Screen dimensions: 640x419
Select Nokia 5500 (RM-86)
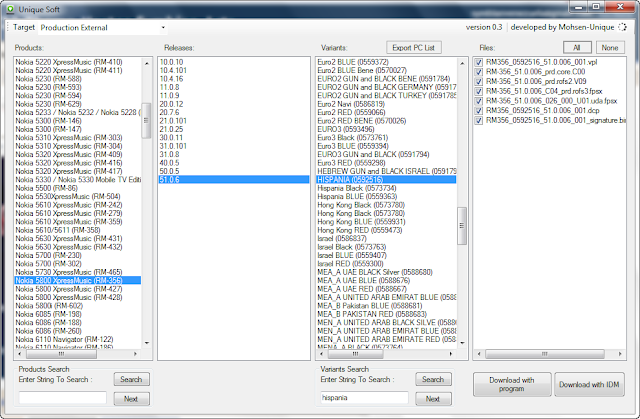point(47,188)
